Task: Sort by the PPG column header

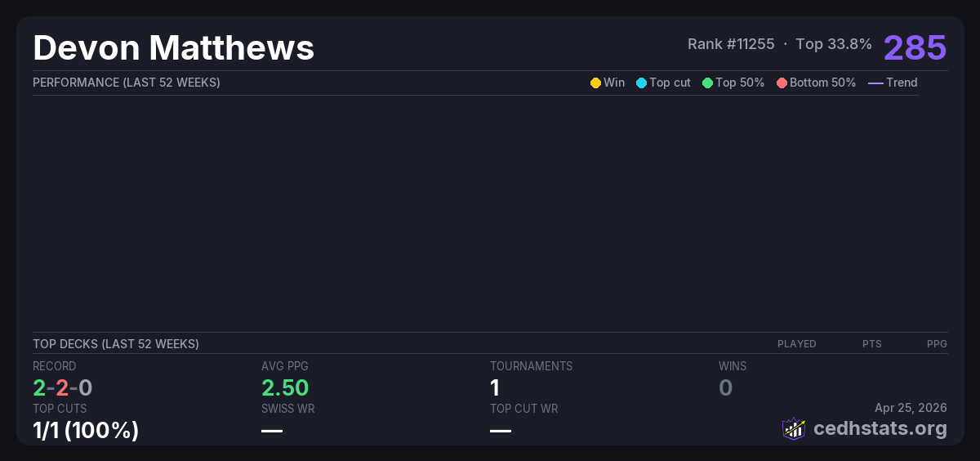Action: pos(937,344)
